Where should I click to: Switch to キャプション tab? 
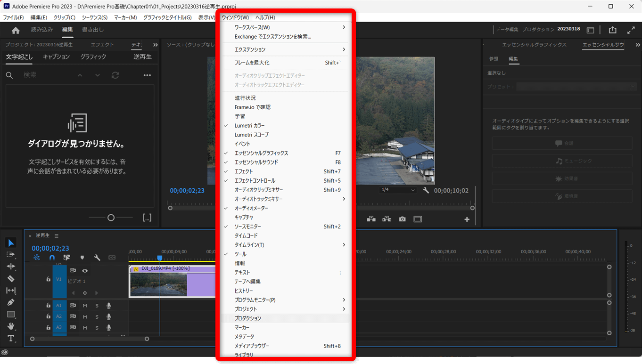tap(56, 57)
